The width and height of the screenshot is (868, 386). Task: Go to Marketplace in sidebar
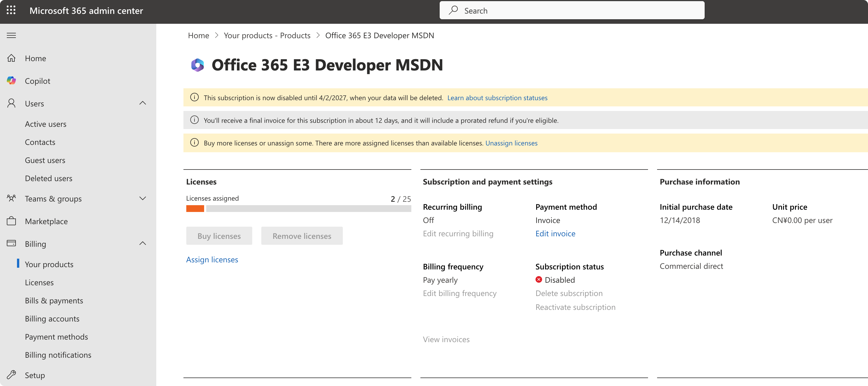[x=46, y=221]
